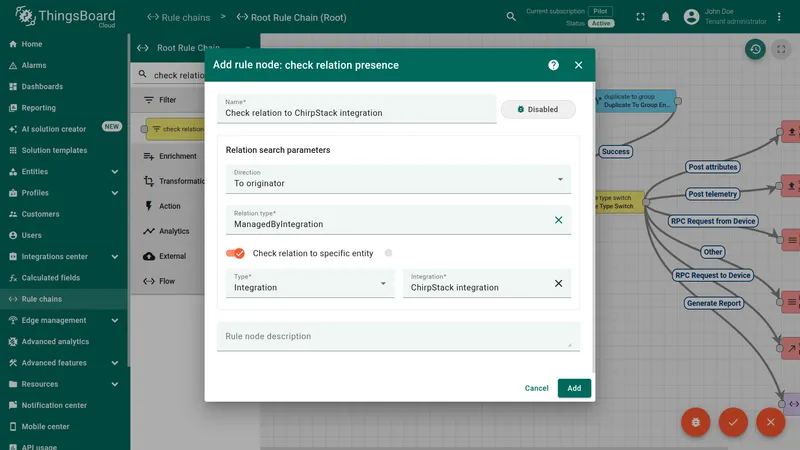Expand the Flow node category

click(168, 281)
